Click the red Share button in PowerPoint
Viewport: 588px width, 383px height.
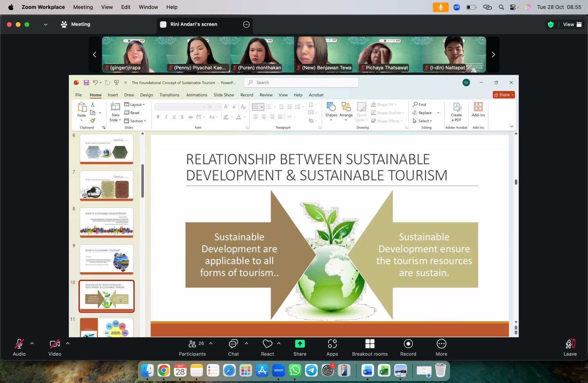click(503, 95)
